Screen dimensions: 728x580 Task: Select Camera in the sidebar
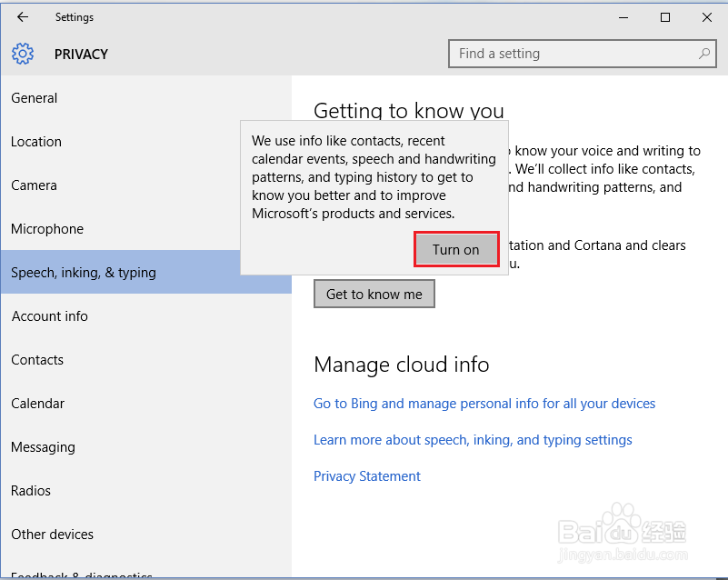click(145, 185)
